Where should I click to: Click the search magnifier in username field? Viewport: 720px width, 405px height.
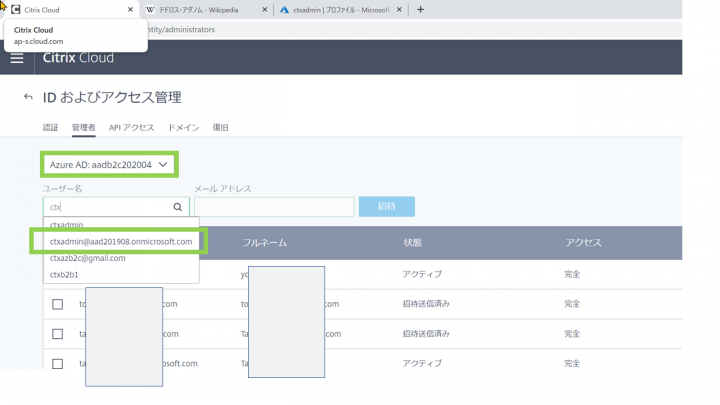178,207
